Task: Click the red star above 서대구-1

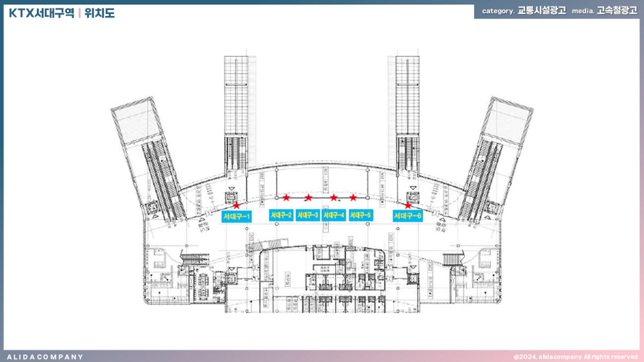Action: click(236, 205)
